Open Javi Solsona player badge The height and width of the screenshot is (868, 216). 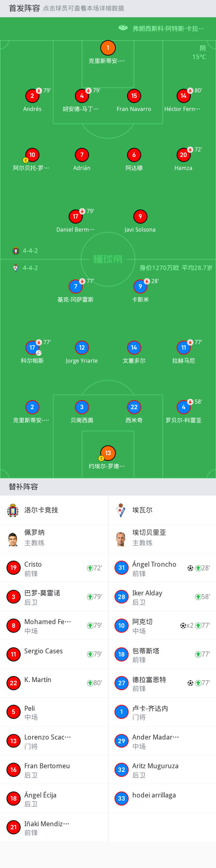(140, 217)
